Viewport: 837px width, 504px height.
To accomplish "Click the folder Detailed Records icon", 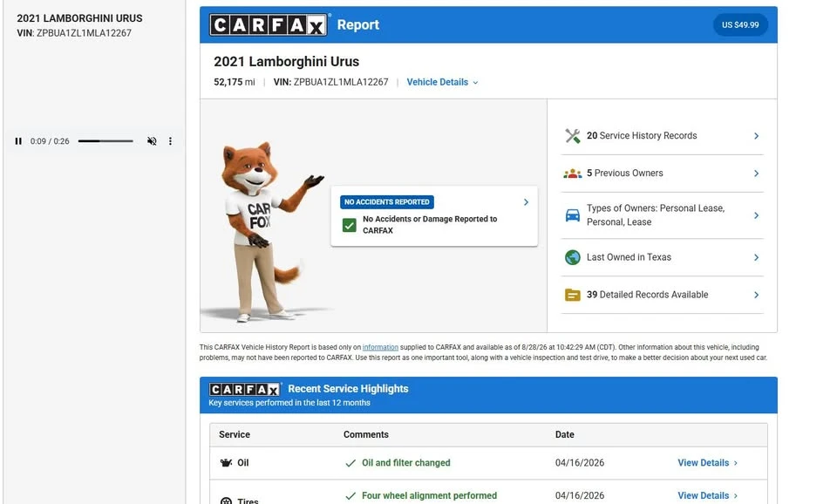I will pos(572,295).
